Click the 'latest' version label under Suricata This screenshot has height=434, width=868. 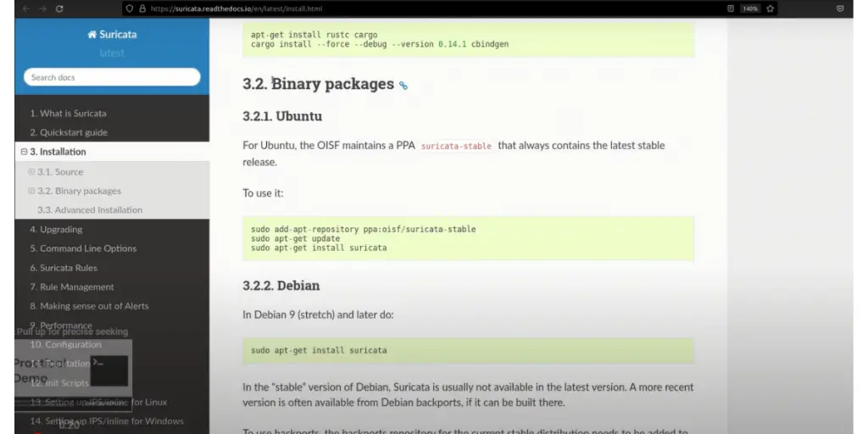click(112, 53)
